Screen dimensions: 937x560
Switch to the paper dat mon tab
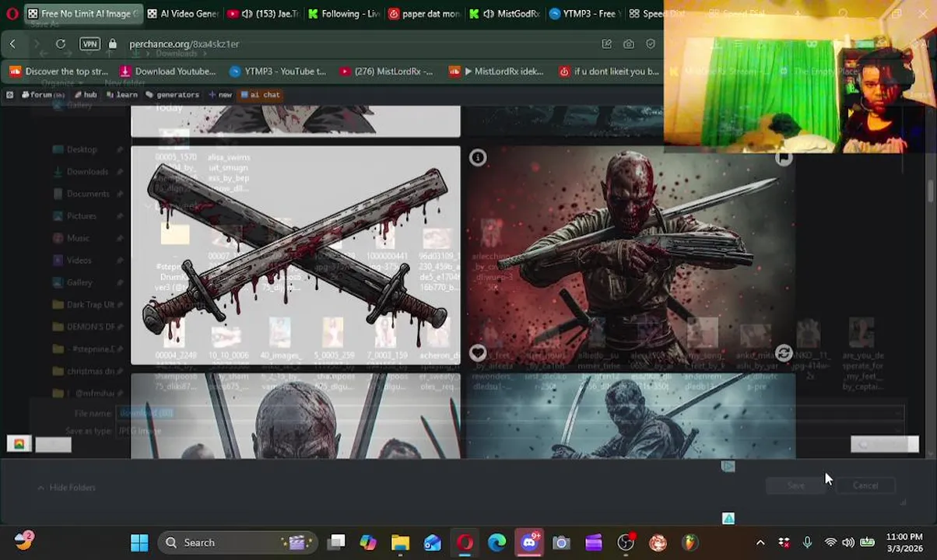click(x=424, y=14)
